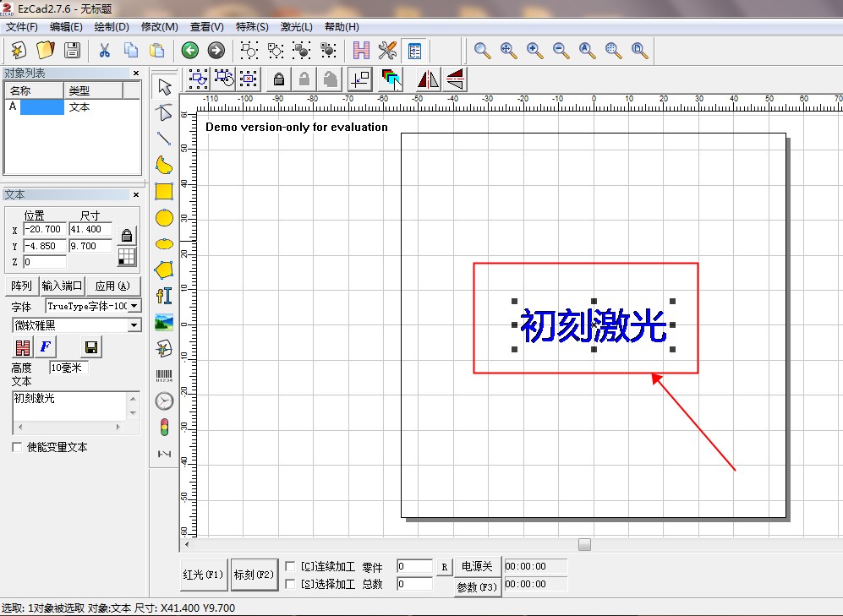This screenshot has width=843, height=616.
Task: Click the X position input field
Action: tap(44, 229)
